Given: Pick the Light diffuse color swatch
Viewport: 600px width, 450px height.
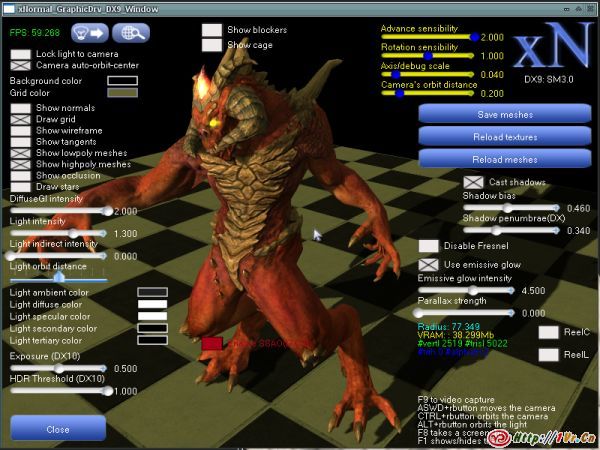Looking at the screenshot, I should (x=152, y=304).
